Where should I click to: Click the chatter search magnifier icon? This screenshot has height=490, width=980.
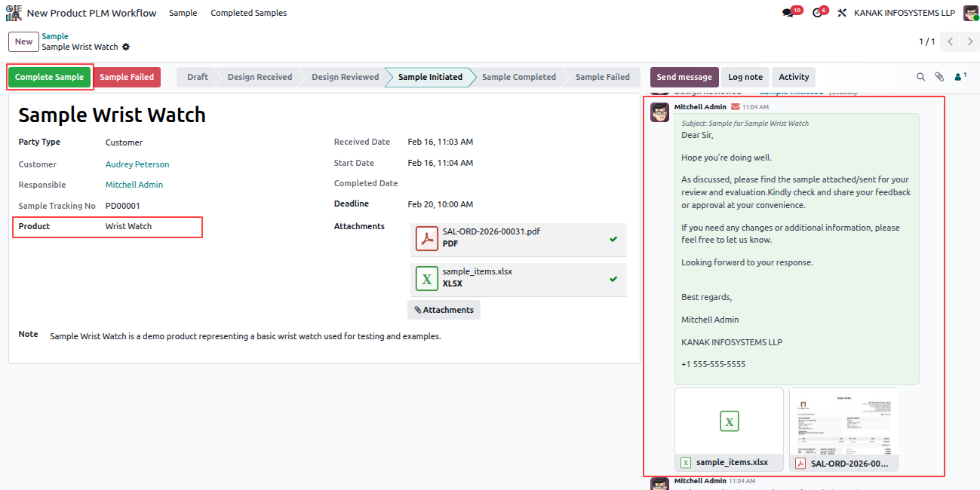pyautogui.click(x=920, y=77)
